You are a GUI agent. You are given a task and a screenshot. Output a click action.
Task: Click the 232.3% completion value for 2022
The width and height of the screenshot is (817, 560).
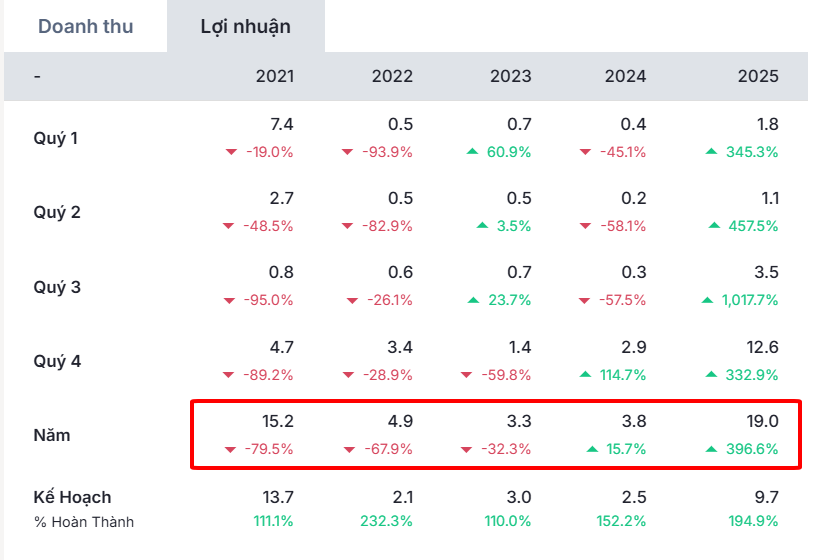387,521
